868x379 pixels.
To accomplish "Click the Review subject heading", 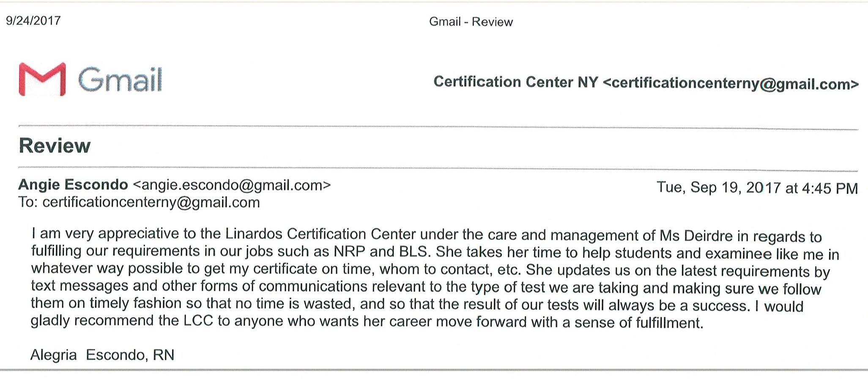I will pyautogui.click(x=55, y=146).
